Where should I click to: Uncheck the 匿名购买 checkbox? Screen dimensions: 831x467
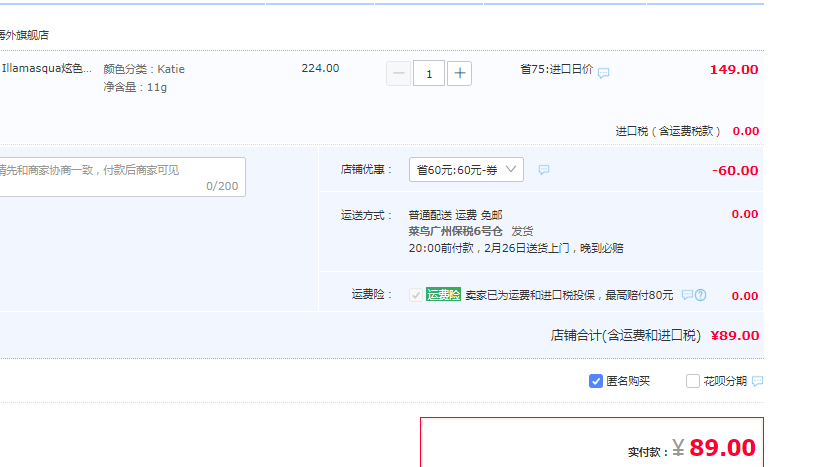tap(596, 381)
